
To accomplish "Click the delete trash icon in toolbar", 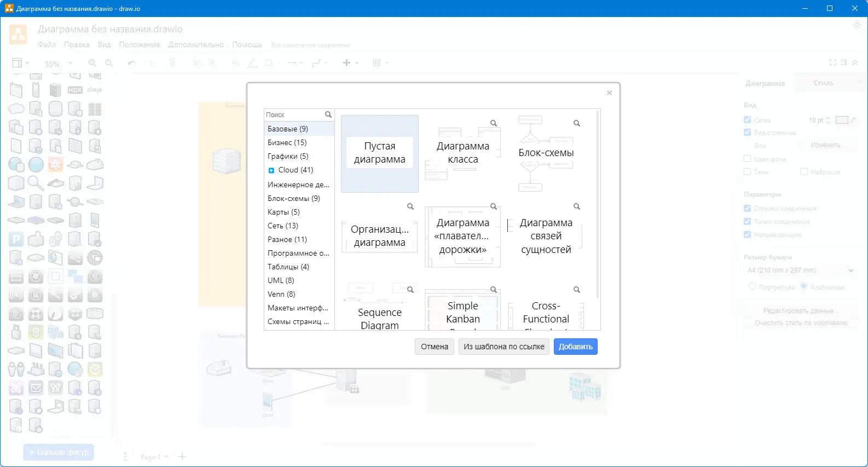I will click(x=172, y=63).
